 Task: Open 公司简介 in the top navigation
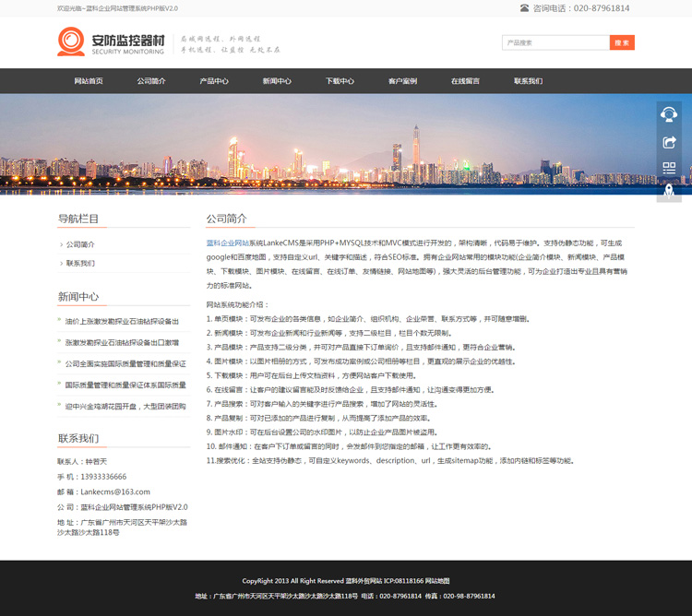[x=151, y=81]
